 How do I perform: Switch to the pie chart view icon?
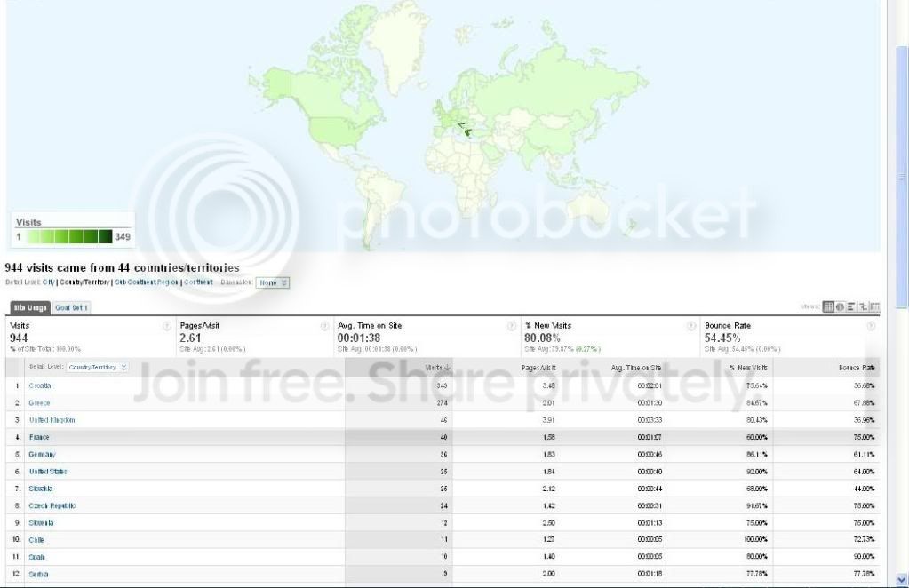(x=840, y=306)
